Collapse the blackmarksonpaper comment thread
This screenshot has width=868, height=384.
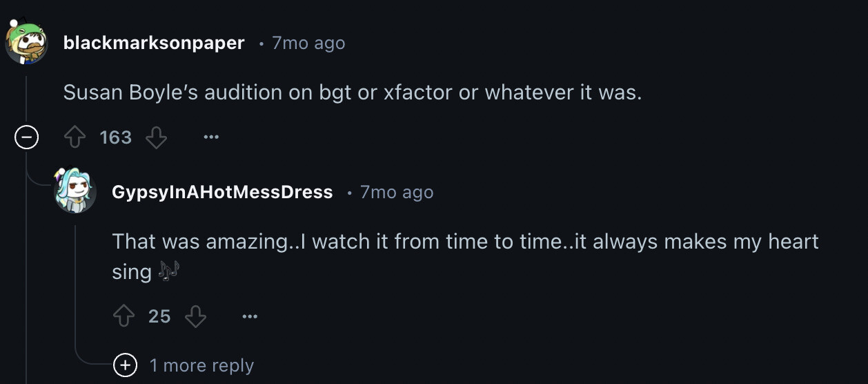pos(26,138)
